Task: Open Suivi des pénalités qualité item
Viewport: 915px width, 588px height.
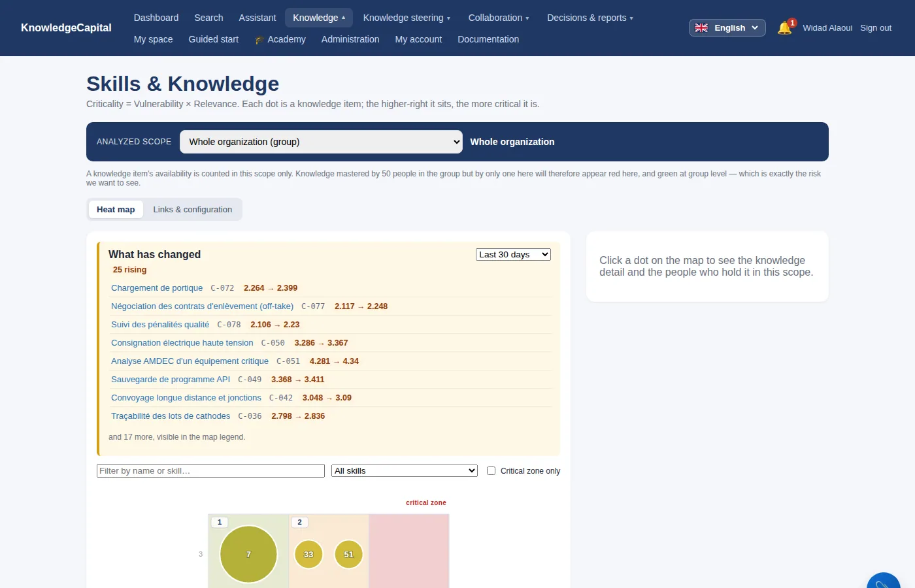Action: [160, 325]
